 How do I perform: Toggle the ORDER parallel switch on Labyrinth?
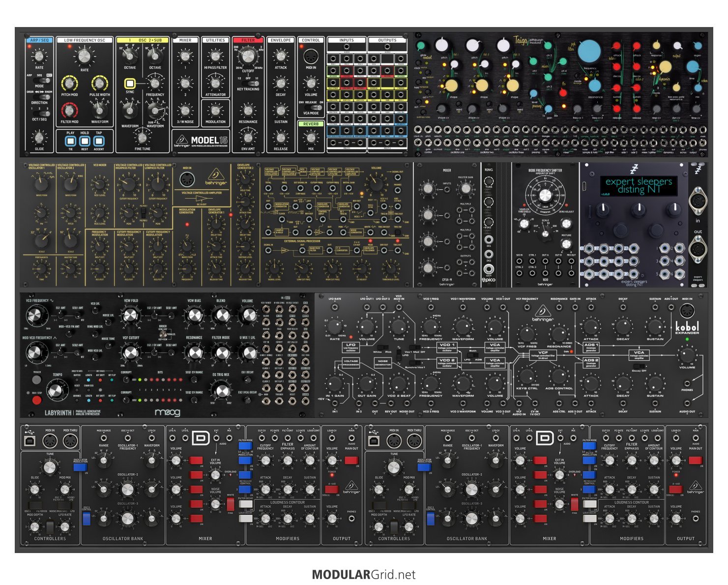coord(163,334)
